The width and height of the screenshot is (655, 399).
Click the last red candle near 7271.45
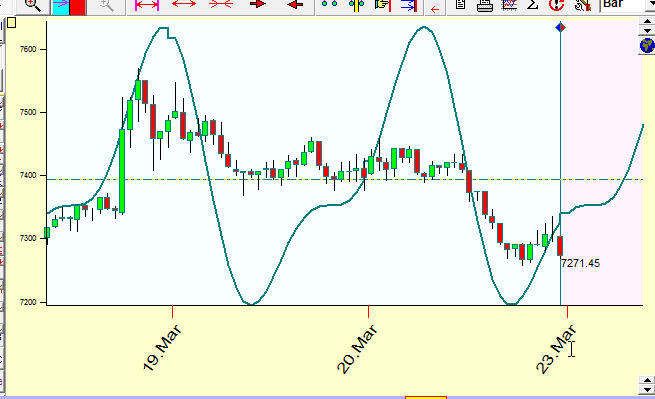(x=560, y=246)
